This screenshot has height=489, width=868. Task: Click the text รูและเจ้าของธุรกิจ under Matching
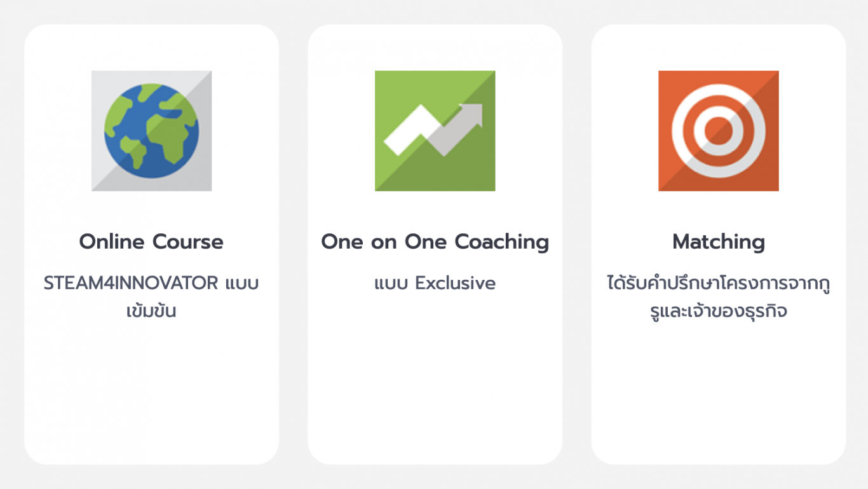coord(718,312)
